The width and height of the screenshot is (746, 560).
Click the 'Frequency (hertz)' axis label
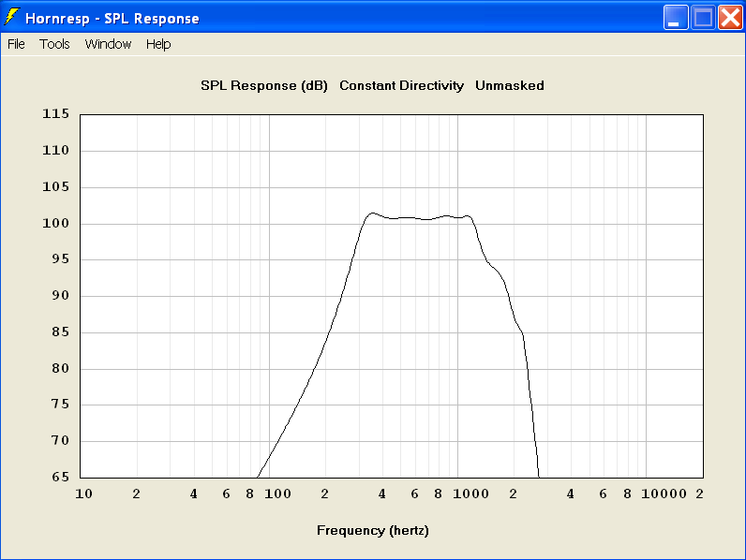tap(373, 531)
